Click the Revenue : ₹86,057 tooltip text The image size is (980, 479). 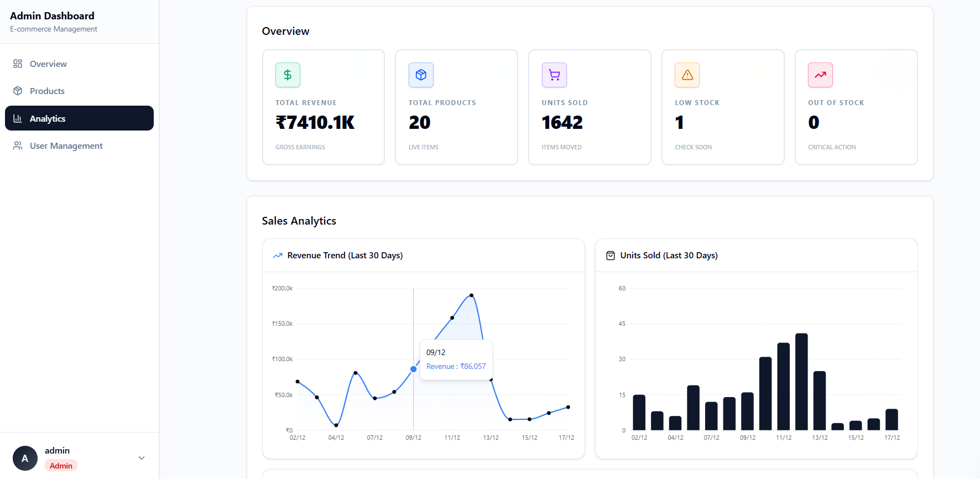456,366
